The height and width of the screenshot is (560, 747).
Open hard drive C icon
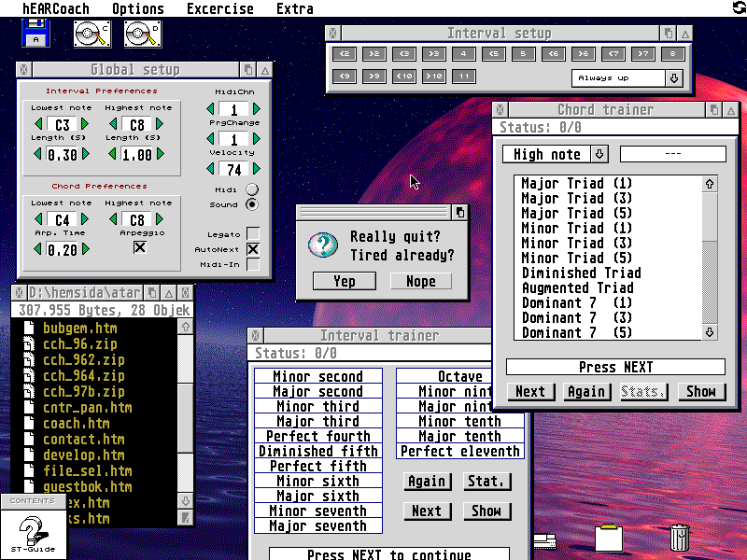point(92,34)
